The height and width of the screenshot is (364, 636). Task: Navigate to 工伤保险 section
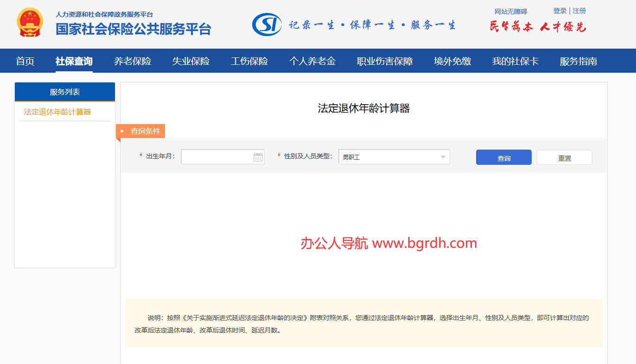[x=249, y=61]
